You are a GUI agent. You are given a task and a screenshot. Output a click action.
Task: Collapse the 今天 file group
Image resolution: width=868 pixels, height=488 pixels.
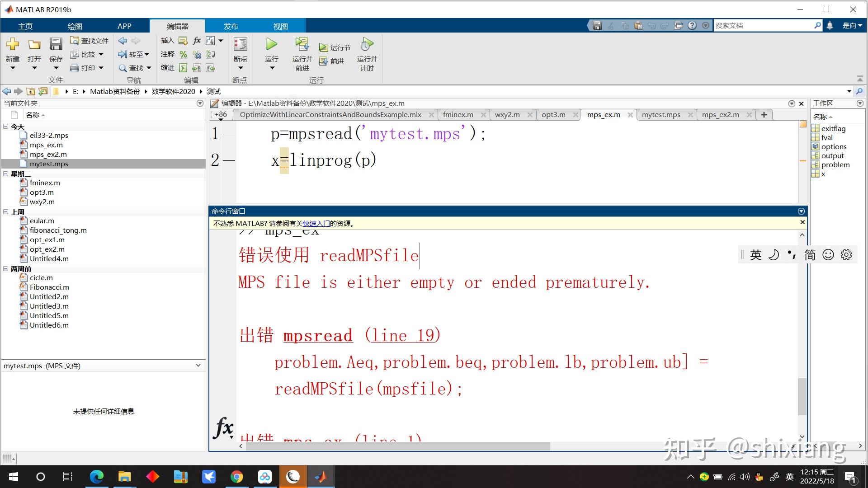click(6, 127)
